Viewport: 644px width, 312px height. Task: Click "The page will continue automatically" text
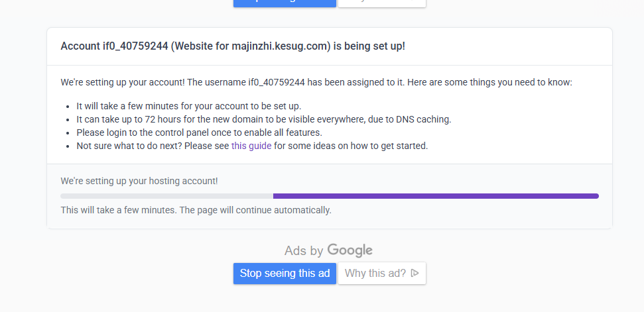coord(255,210)
